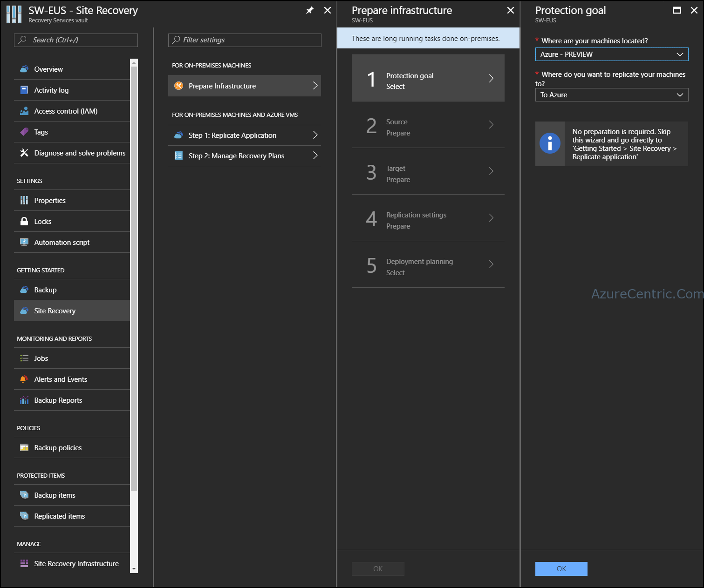Click the Alerts and Events bell icon
The width and height of the screenshot is (704, 588).
24,379
